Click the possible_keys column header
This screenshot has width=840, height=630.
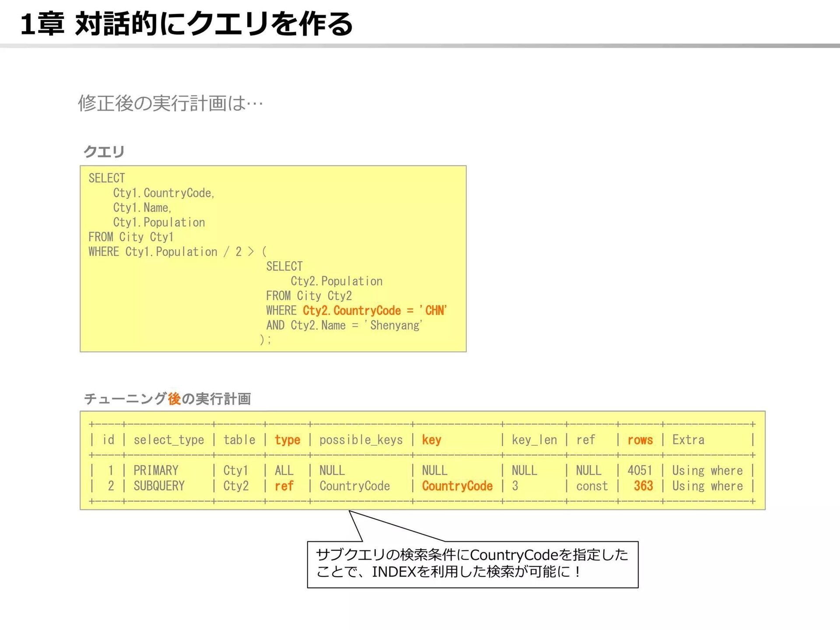361,440
